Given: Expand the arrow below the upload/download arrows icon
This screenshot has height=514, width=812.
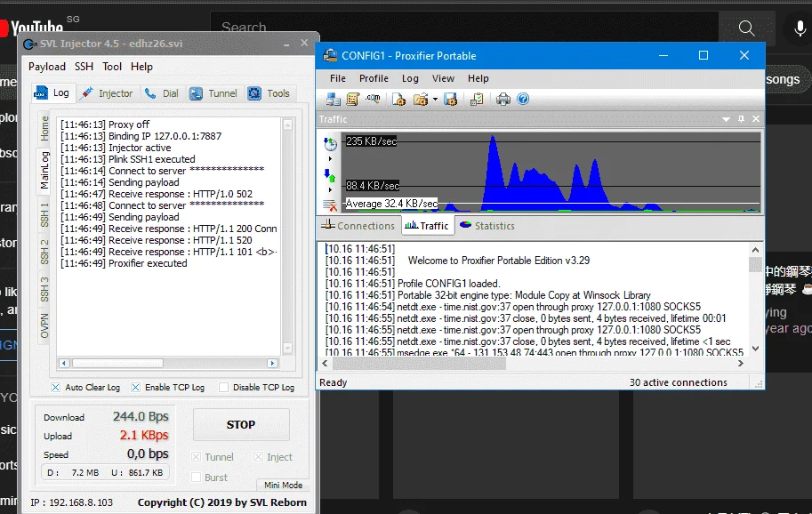Looking at the screenshot, I should [x=330, y=190].
